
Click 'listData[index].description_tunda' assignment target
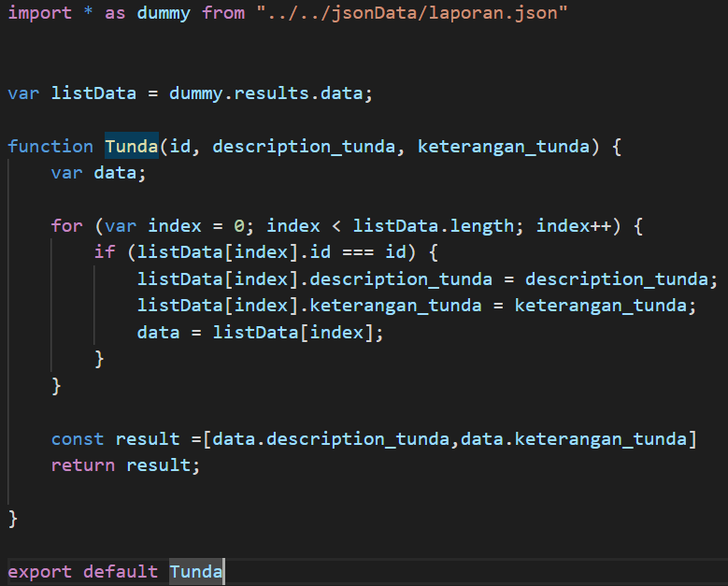(x=315, y=279)
